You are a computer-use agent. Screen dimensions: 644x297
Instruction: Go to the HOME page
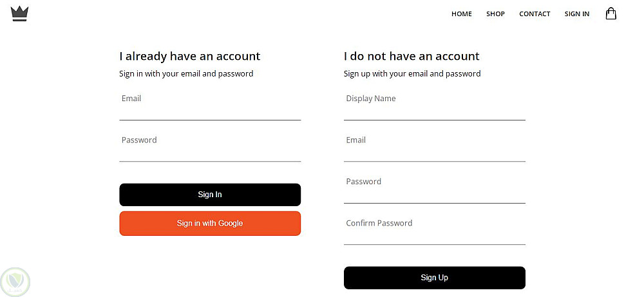click(x=461, y=14)
